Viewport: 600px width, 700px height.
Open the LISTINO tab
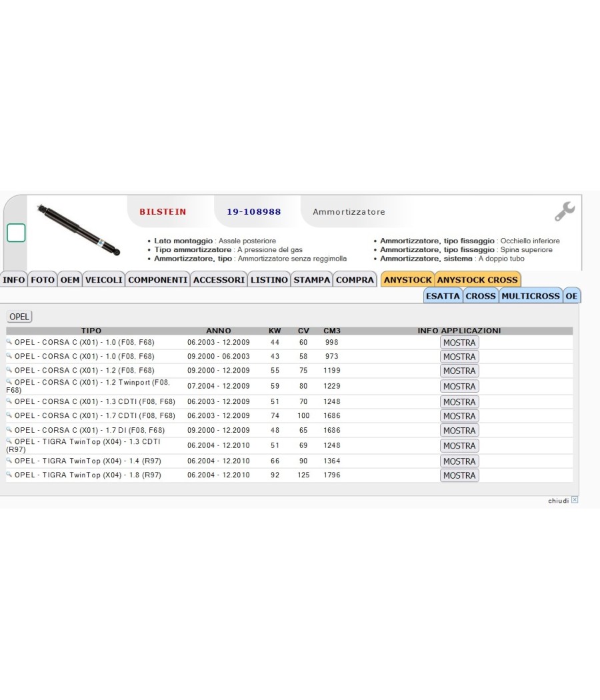(x=269, y=279)
